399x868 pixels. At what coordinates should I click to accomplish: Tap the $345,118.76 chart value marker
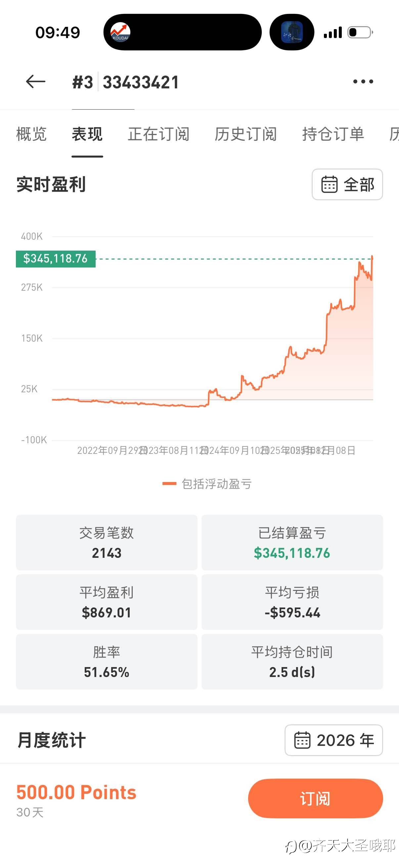[x=56, y=259]
